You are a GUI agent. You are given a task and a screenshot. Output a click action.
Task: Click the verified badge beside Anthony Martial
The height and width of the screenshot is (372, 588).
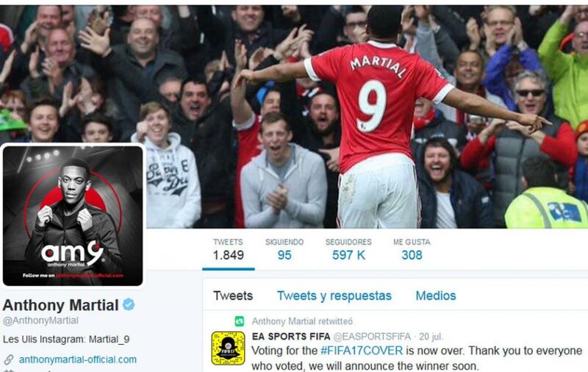129,304
